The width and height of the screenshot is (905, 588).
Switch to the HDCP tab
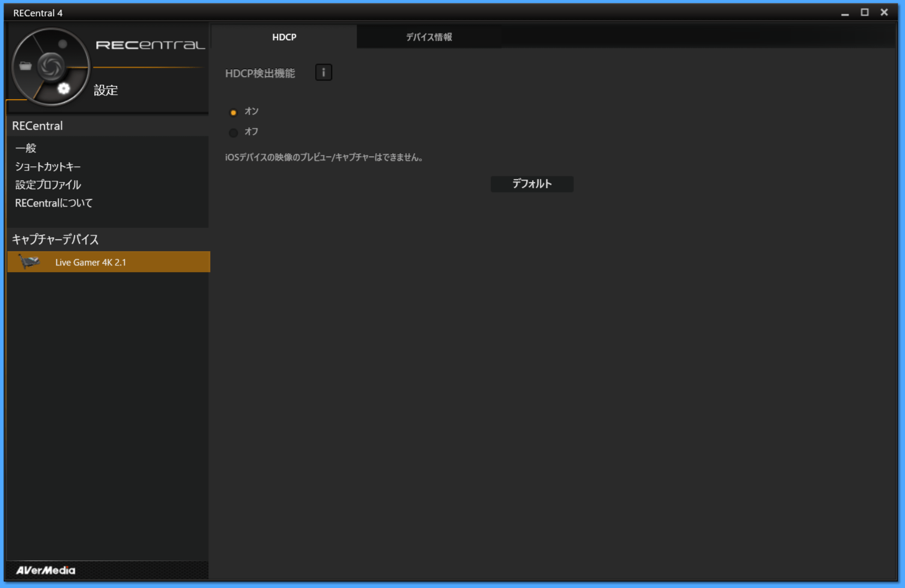pyautogui.click(x=284, y=37)
